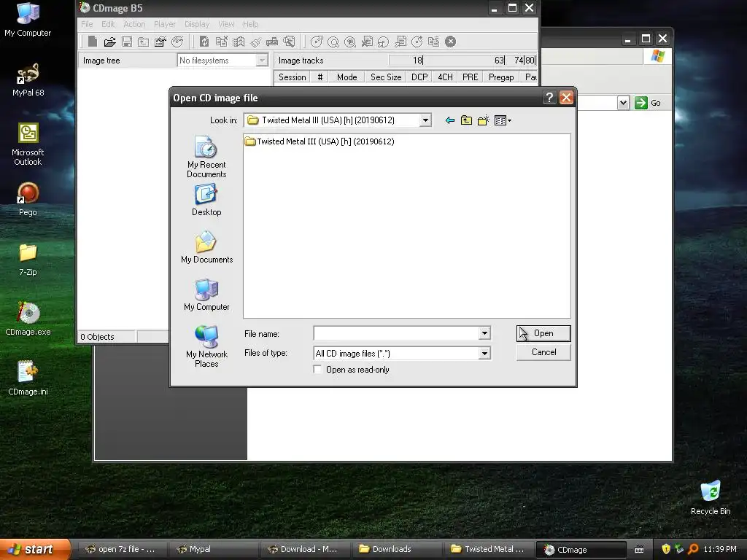Open the View Menu button in dialog

coord(503,120)
